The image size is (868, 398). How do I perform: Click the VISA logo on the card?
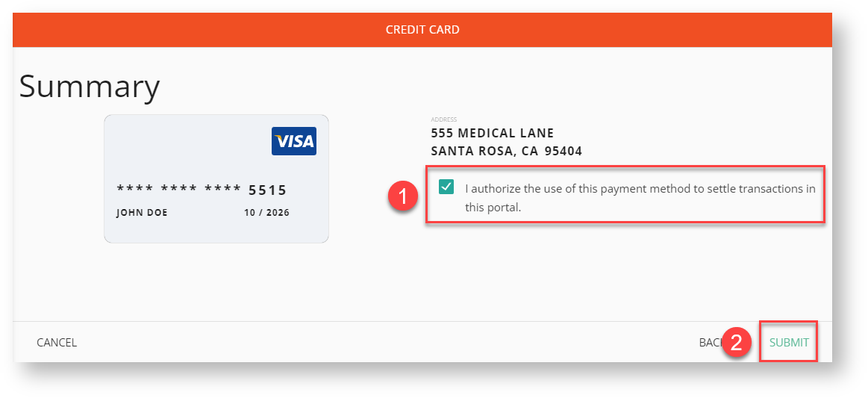(x=293, y=140)
